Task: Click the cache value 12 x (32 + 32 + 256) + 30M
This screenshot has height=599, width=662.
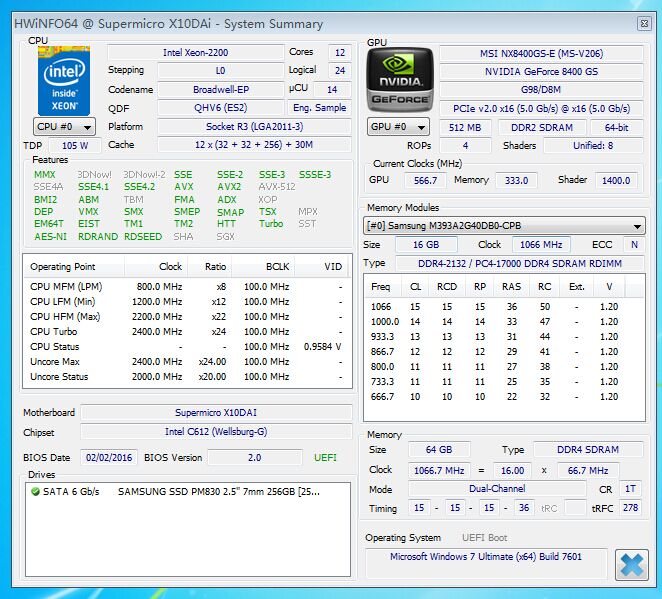Action: tap(254, 145)
